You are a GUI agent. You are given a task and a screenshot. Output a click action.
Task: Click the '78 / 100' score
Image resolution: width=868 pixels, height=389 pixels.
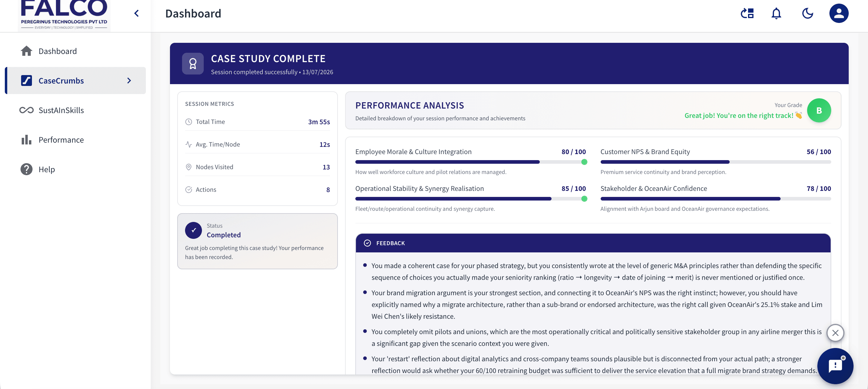[x=819, y=188]
